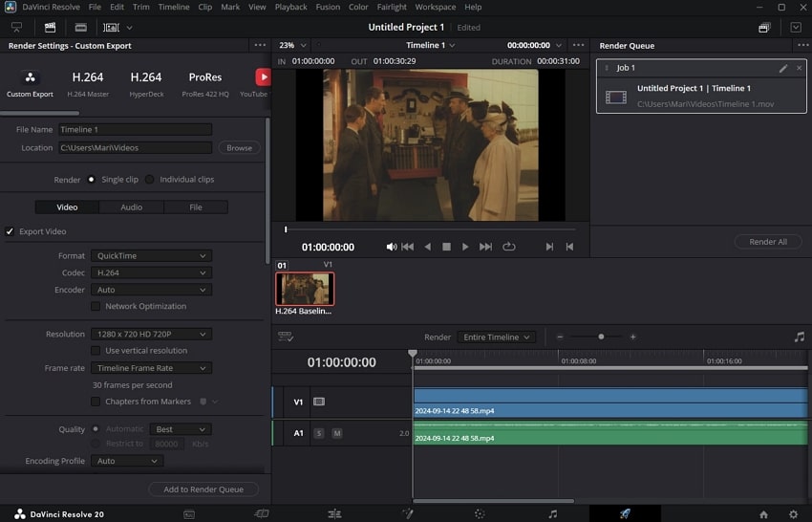The width and height of the screenshot is (812, 522).
Task: Open viewer zoom 23% dropdown
Action: pos(292,45)
